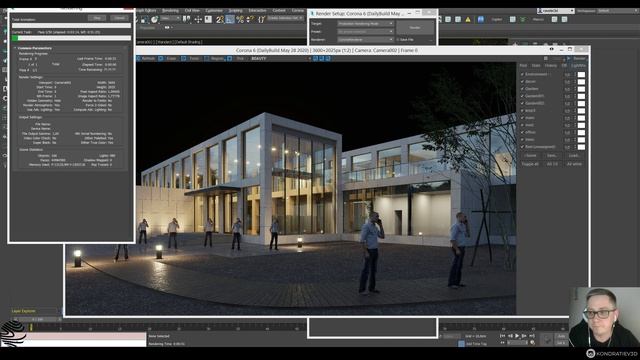Uncheck Garden001 light in LightMix
Image resolution: width=640 pixels, height=360 pixels.
point(522,96)
